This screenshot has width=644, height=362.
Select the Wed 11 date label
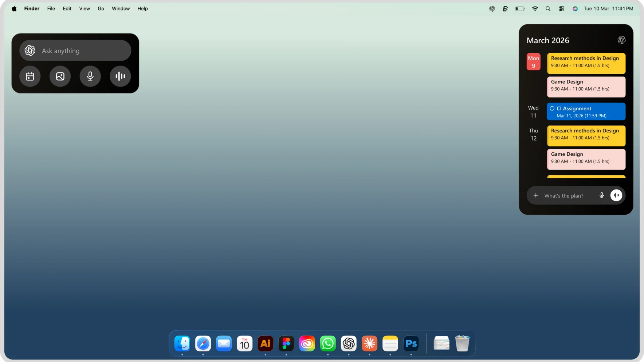click(533, 112)
